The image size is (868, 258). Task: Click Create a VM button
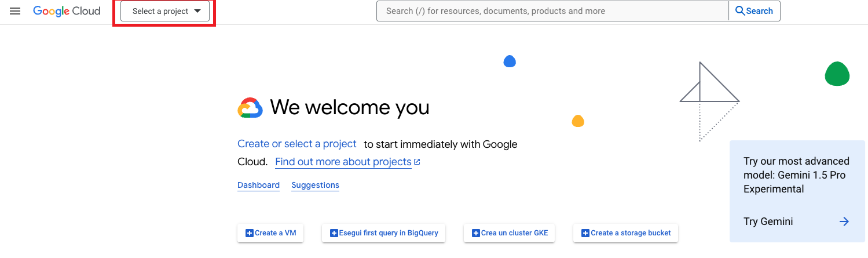[x=270, y=233]
